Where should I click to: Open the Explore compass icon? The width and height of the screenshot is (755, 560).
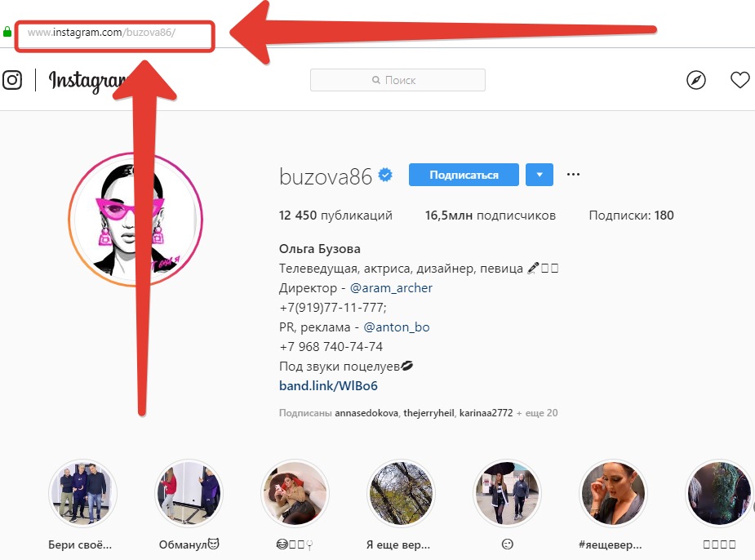pos(695,80)
